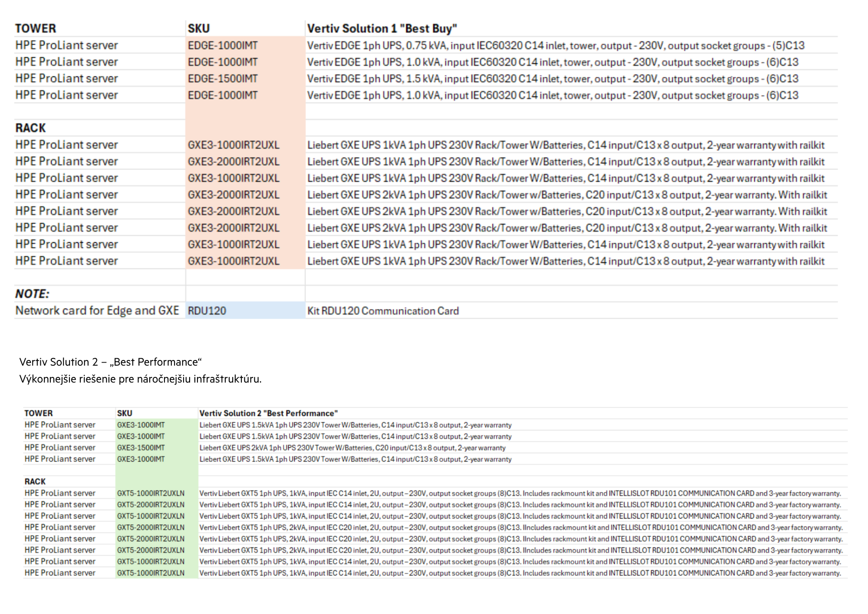Select Kit RDU120 Communication Card text
This screenshot has width=868, height=614.
(383, 311)
